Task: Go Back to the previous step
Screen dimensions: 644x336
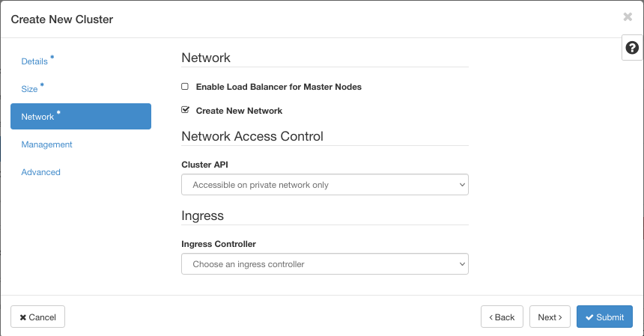Action: pyautogui.click(x=502, y=317)
